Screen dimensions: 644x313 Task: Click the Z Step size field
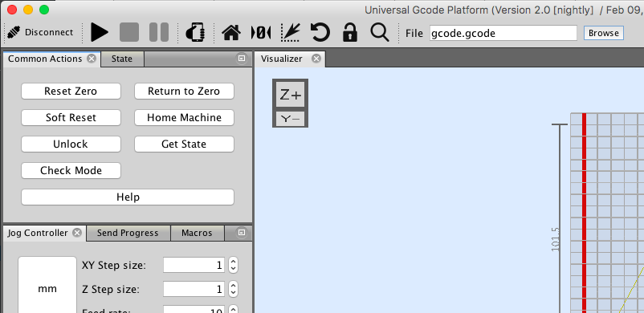click(194, 289)
